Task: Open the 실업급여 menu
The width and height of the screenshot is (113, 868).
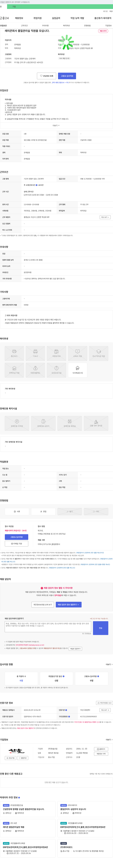Action: point(56,18)
